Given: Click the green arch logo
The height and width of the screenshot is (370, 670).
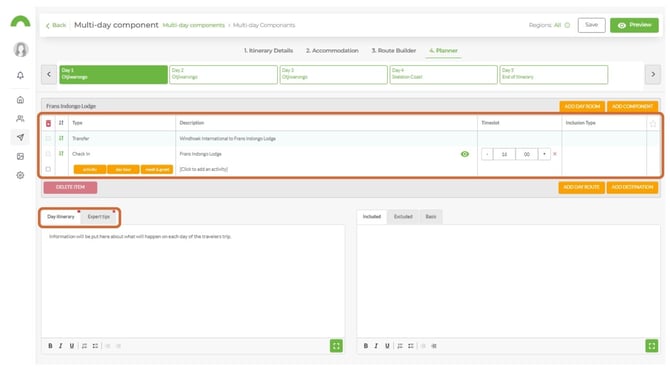Looking at the screenshot, I should tap(20, 21).
